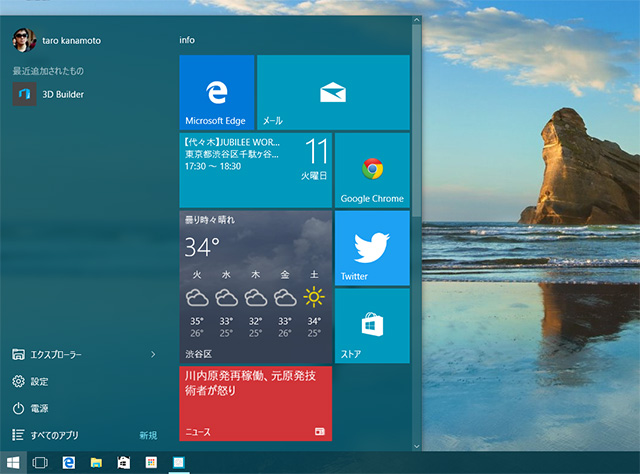Open the Store (ストア) tile
The image size is (640, 474).
coord(372,326)
